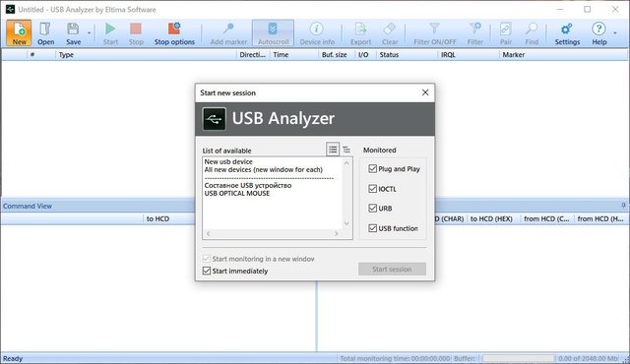Click the Time column header
The width and height of the screenshot is (630, 364).
click(x=293, y=54)
